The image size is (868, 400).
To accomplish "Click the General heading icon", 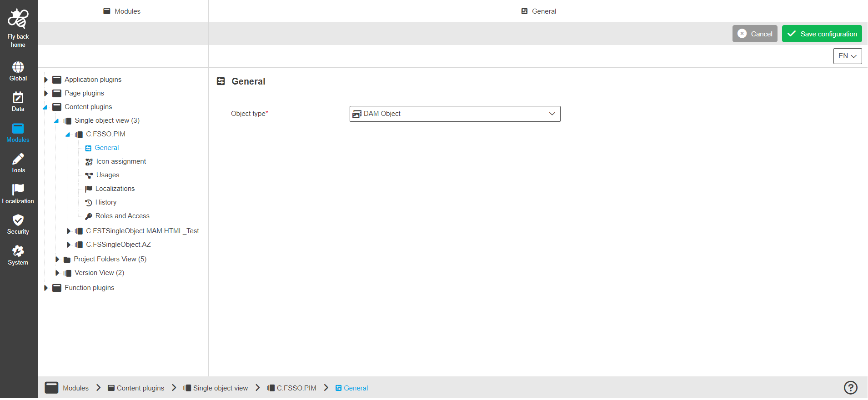I will tap(221, 81).
